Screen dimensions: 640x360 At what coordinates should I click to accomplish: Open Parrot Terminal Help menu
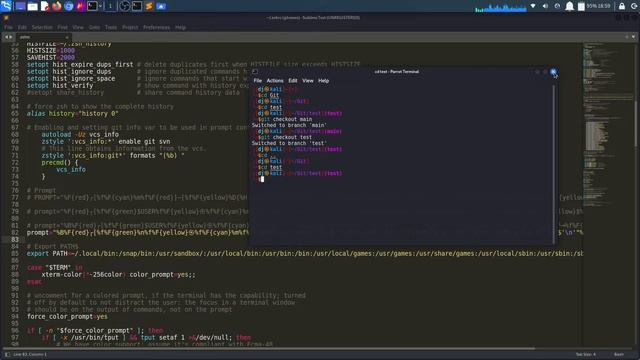tap(324, 81)
